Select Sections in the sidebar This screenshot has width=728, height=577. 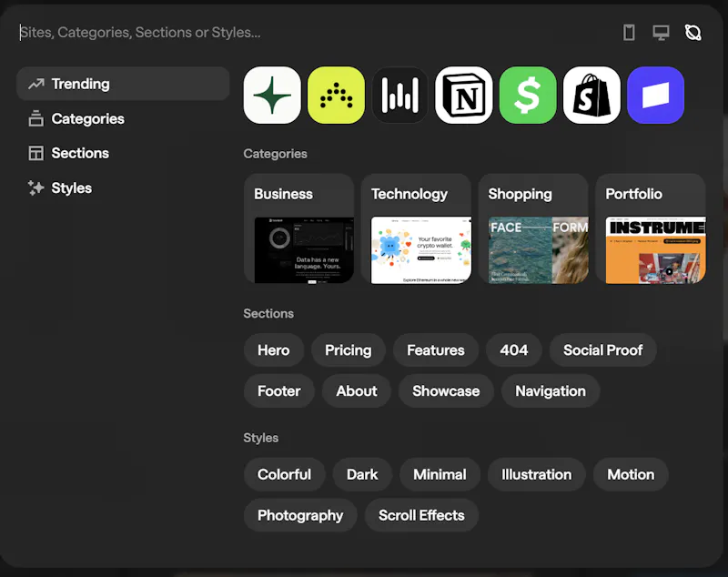(x=123, y=153)
